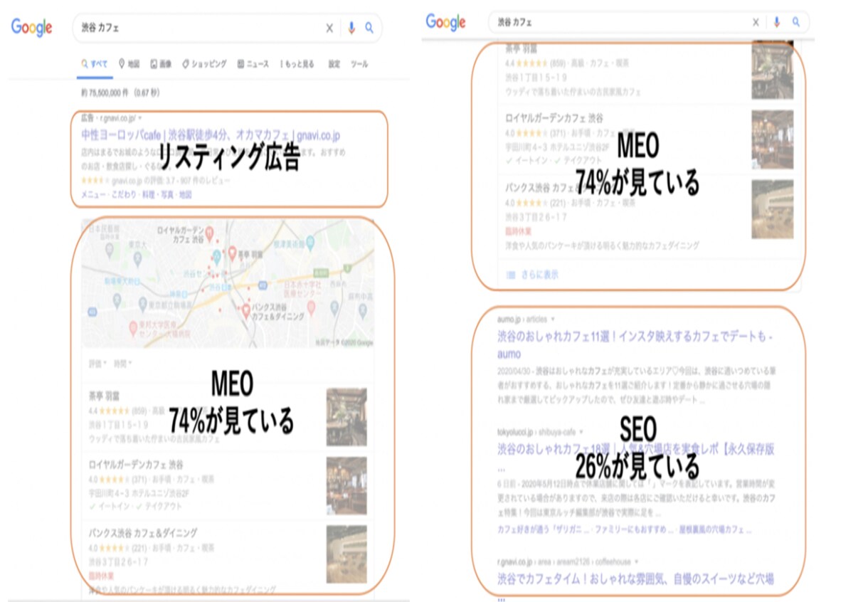Open 設定 in the search toolbar

tap(334, 64)
